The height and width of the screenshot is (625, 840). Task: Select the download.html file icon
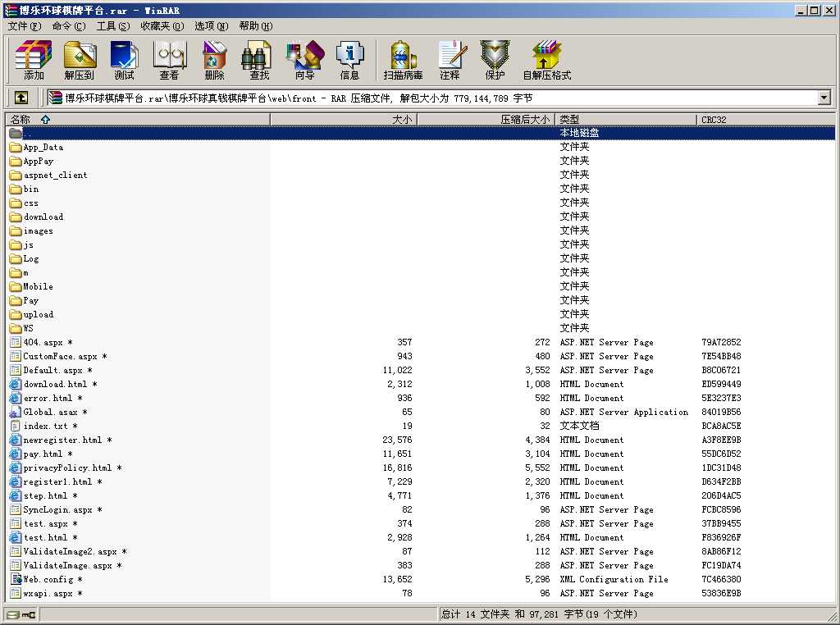click(x=16, y=385)
